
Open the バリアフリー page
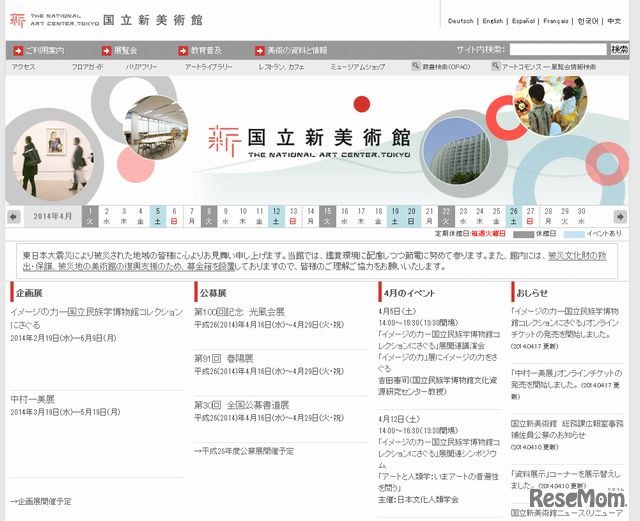[x=141, y=67]
